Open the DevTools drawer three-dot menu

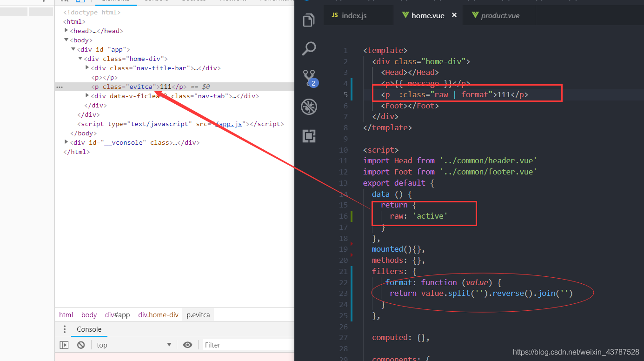65,329
